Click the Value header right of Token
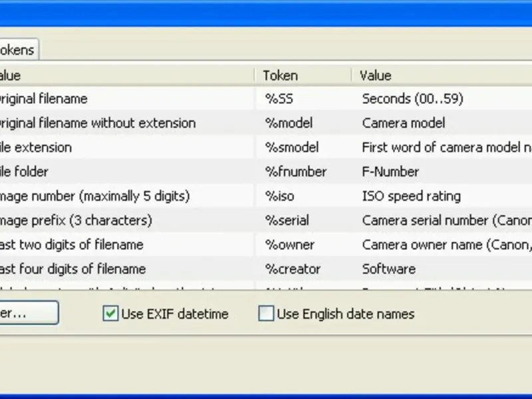This screenshot has width=532, height=399. pyautogui.click(x=376, y=75)
